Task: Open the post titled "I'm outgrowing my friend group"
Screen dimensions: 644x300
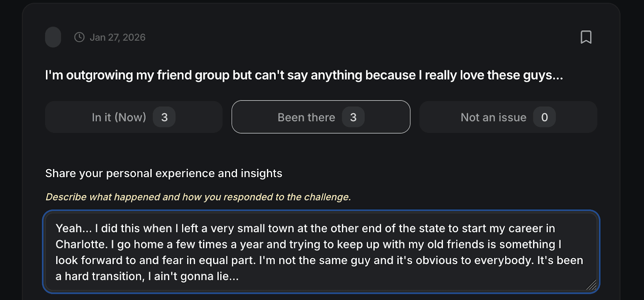Action: coord(304,75)
